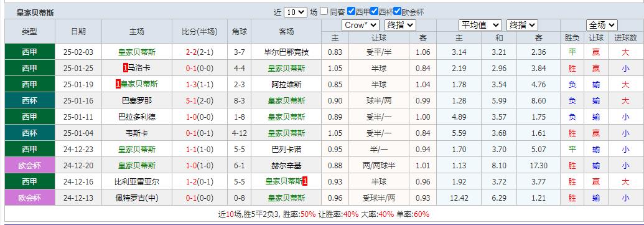
Task: Open the 终指 dropdown next to Crow*
Action: [x=401, y=25]
